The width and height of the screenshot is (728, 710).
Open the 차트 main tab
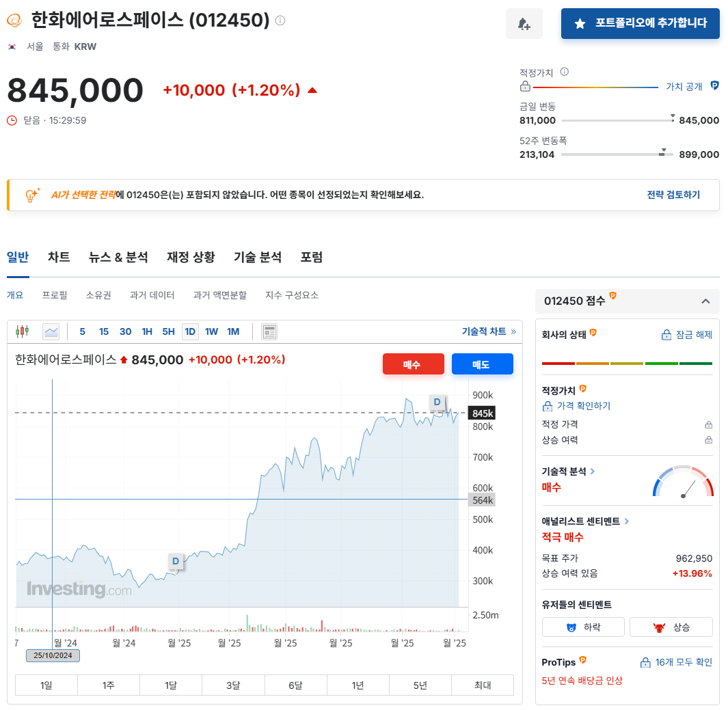(59, 257)
